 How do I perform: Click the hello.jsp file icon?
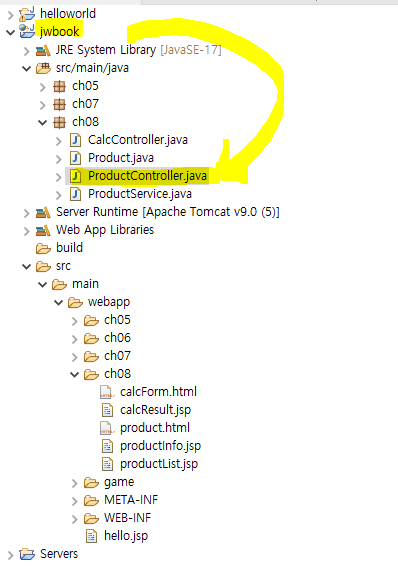[x=91, y=536]
